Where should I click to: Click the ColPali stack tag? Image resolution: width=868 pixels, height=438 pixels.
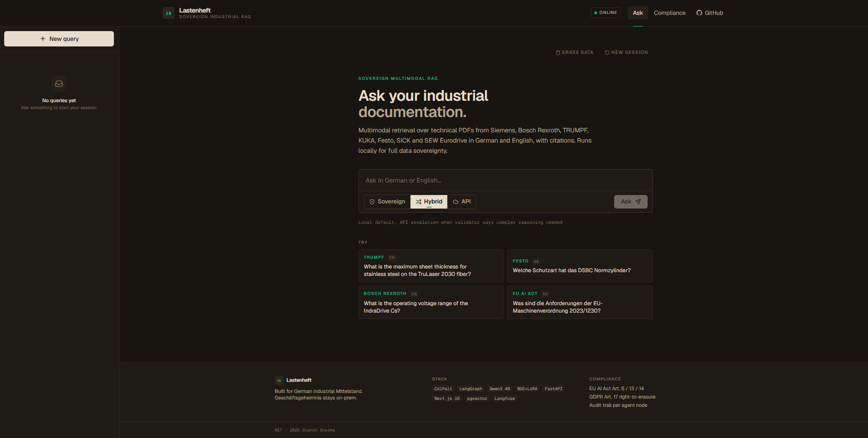(443, 389)
